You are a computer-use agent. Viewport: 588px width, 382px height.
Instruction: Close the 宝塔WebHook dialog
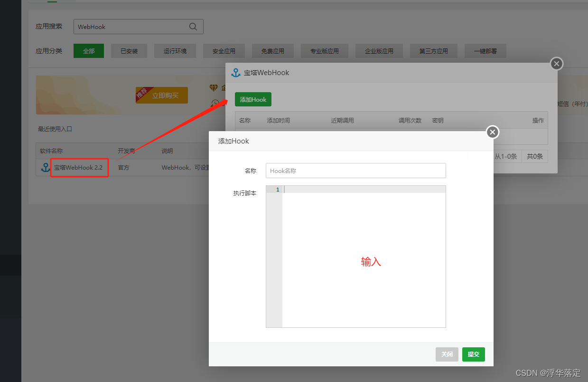click(557, 64)
